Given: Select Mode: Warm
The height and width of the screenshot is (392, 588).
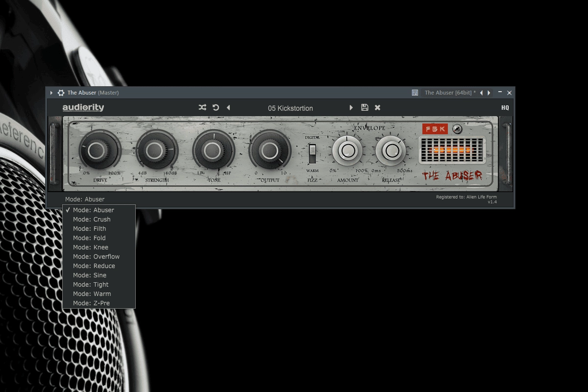Looking at the screenshot, I should pos(99,294).
